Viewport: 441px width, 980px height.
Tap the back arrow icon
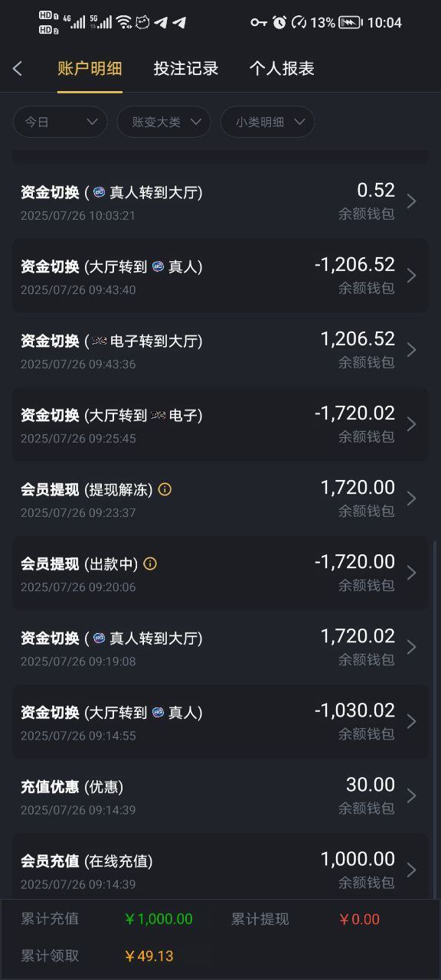coord(18,69)
